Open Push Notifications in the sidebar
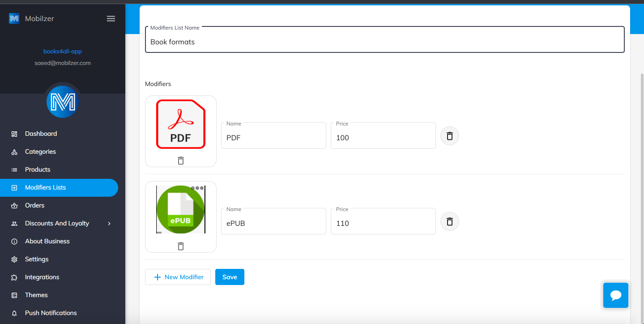The image size is (644, 324). tap(59, 313)
